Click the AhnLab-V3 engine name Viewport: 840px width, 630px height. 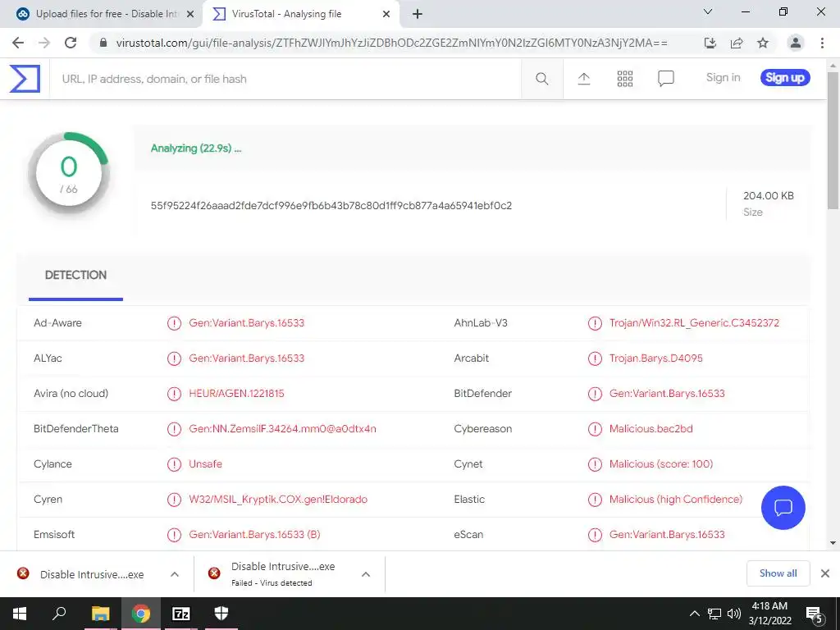(481, 323)
